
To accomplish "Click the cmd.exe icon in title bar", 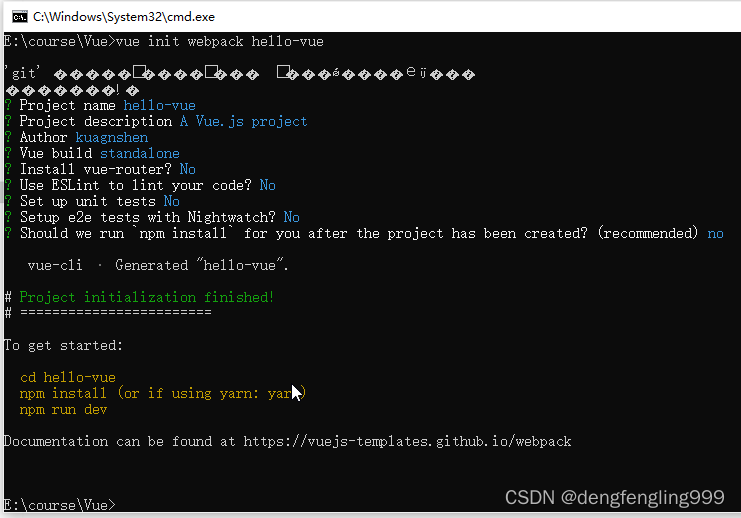I will click(20, 17).
